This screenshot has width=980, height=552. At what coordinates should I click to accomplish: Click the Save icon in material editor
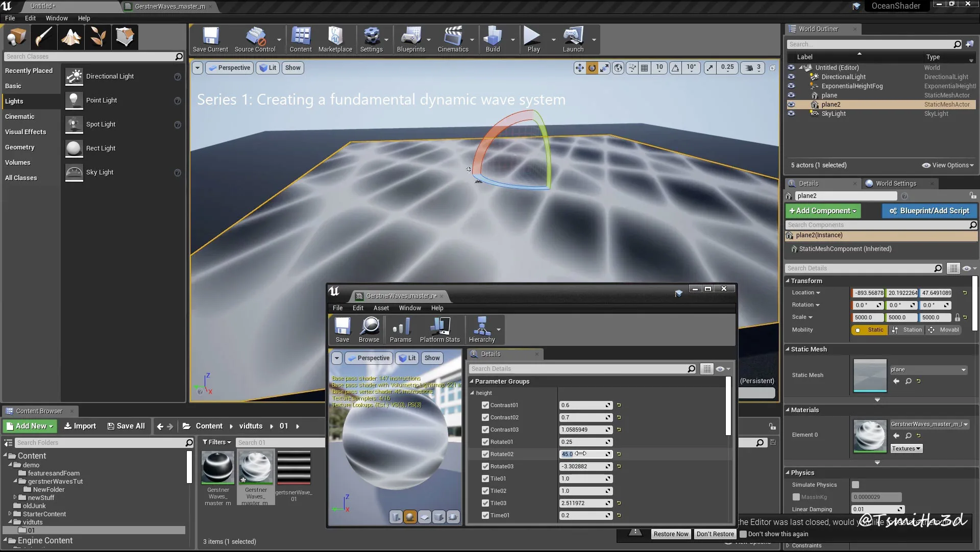click(x=342, y=328)
